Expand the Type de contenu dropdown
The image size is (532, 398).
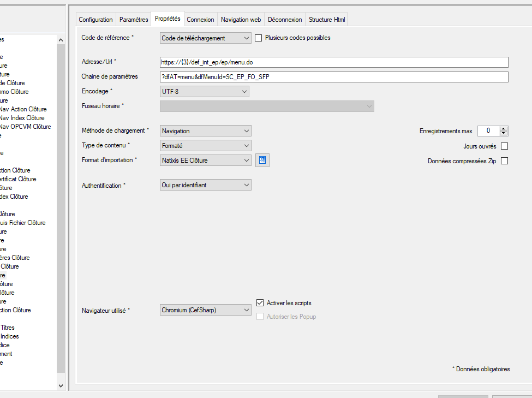pyautogui.click(x=205, y=146)
